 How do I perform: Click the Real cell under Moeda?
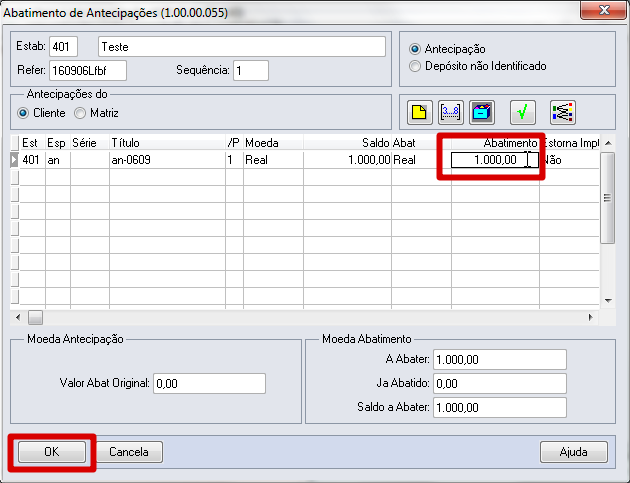click(x=273, y=160)
